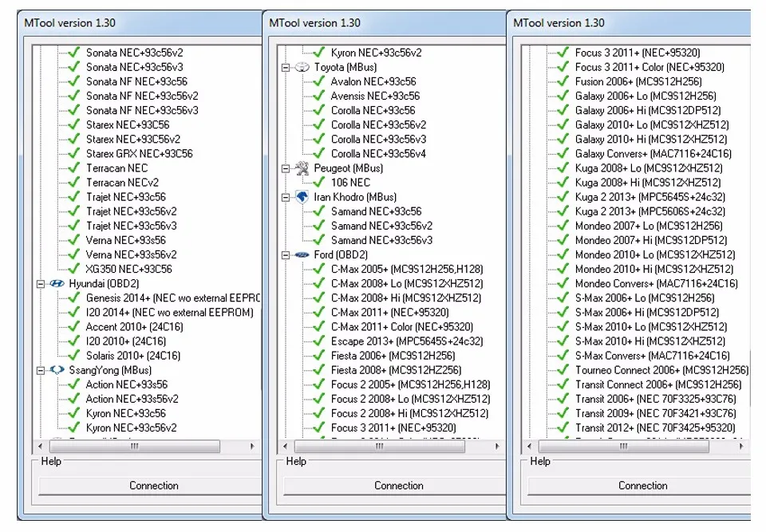Select Kuga 2008+ Lo entry
The width and height of the screenshot is (766, 532).
pos(649,168)
